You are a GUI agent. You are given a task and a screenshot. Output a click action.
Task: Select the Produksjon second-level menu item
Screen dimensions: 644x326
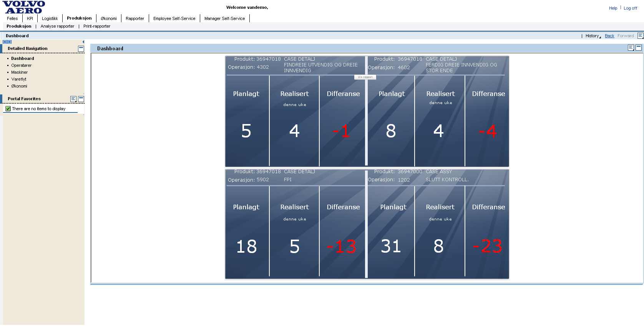click(x=19, y=26)
